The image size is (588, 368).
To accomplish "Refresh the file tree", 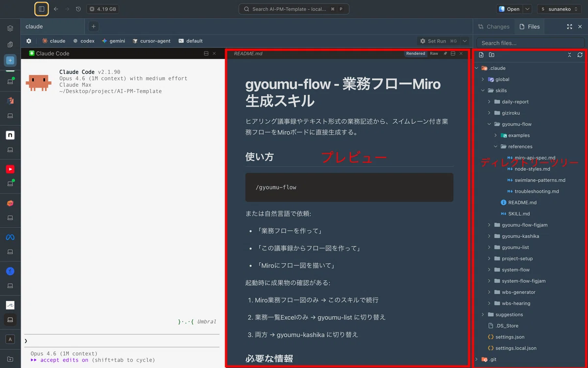I will click(x=580, y=55).
